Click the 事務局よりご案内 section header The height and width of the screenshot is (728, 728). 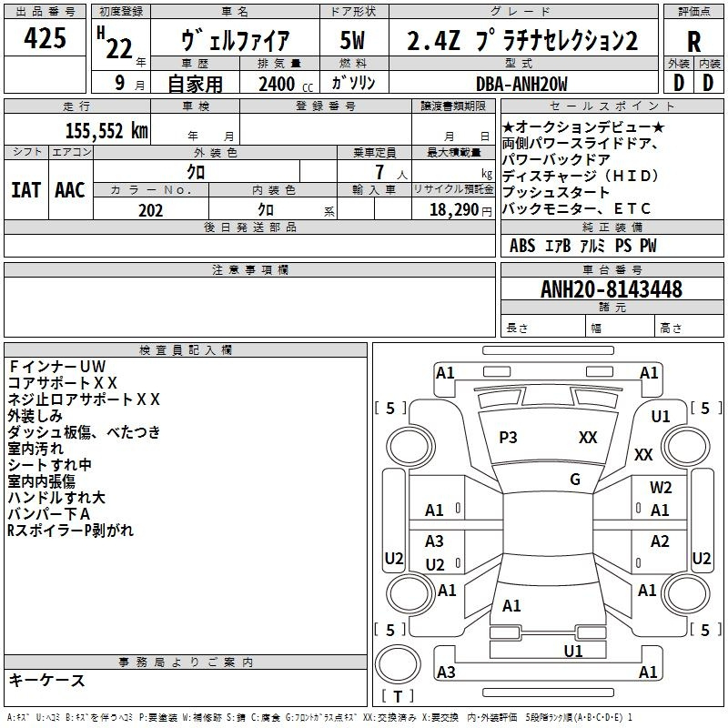[186, 662]
